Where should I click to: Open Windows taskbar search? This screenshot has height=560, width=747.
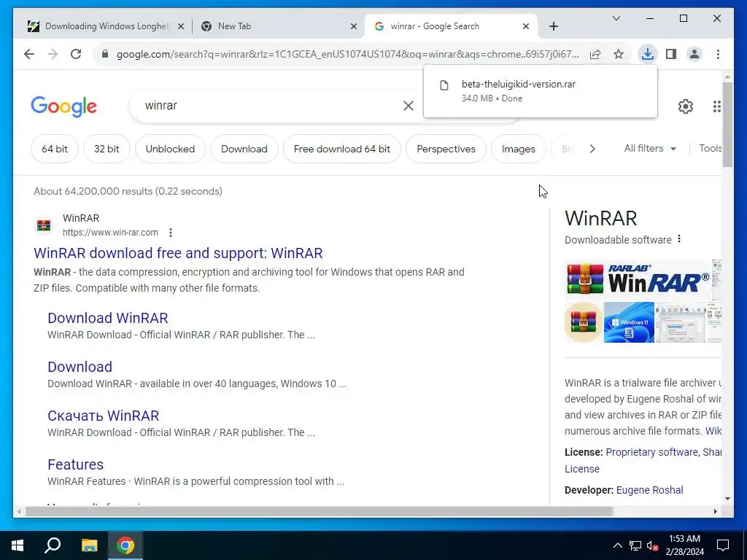[x=53, y=545]
